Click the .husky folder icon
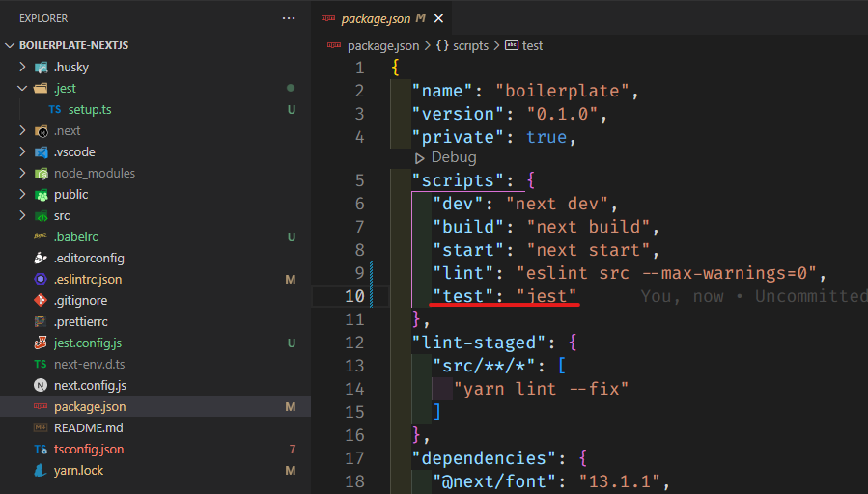Screen dimensions: 868x494 41,68
